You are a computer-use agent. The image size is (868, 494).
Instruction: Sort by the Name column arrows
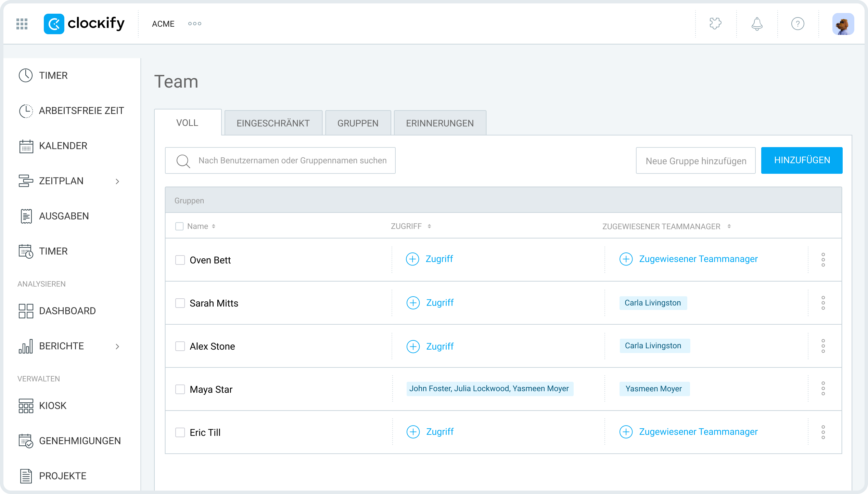[x=214, y=226]
